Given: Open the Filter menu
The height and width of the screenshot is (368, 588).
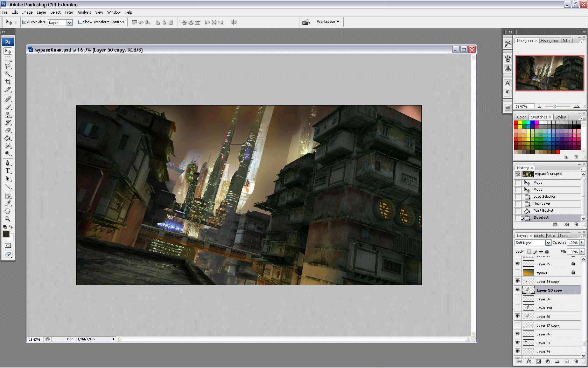Looking at the screenshot, I should coord(69,12).
